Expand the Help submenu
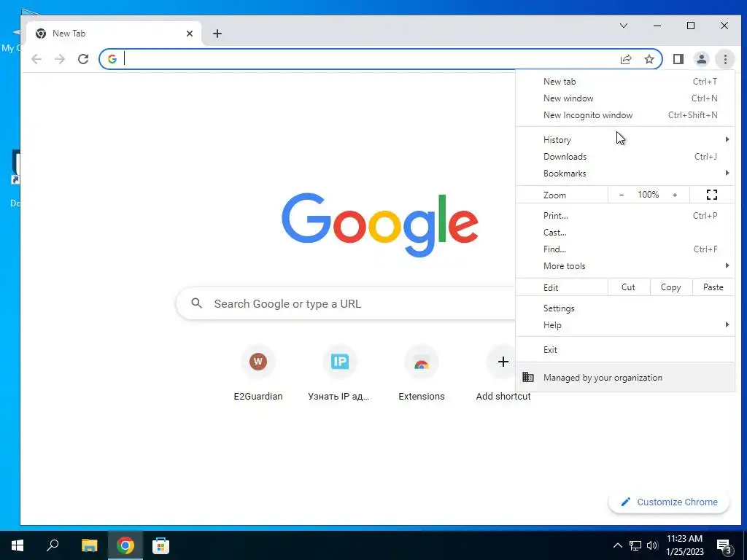The width and height of the screenshot is (747, 560). tap(625, 324)
